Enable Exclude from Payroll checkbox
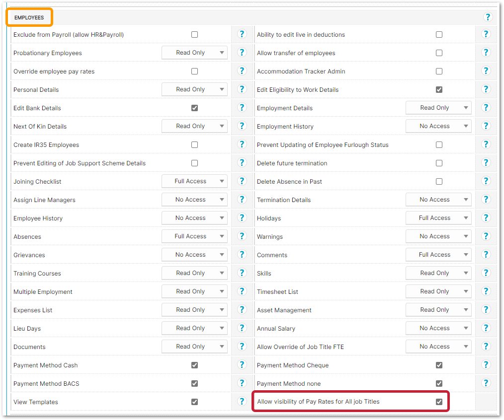 point(194,35)
